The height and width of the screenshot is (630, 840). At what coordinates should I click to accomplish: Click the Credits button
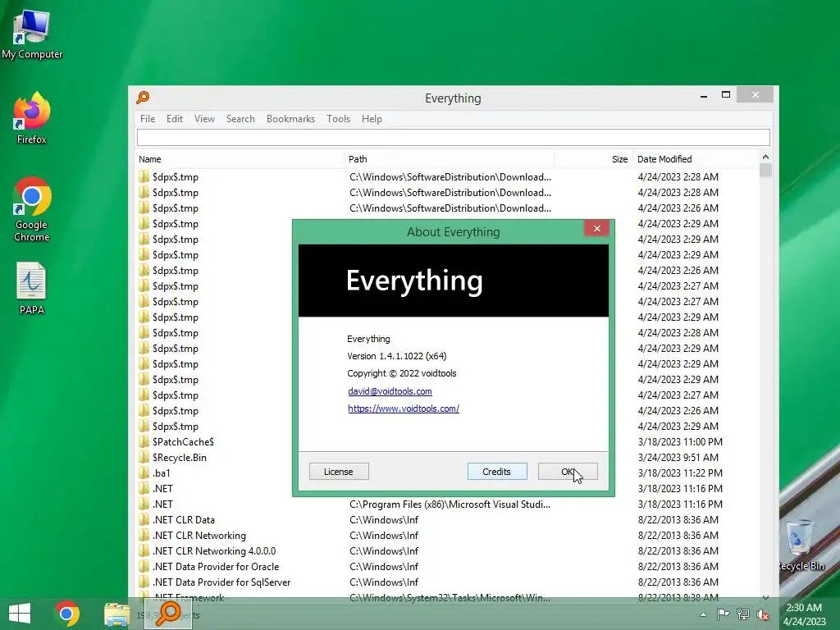click(496, 472)
